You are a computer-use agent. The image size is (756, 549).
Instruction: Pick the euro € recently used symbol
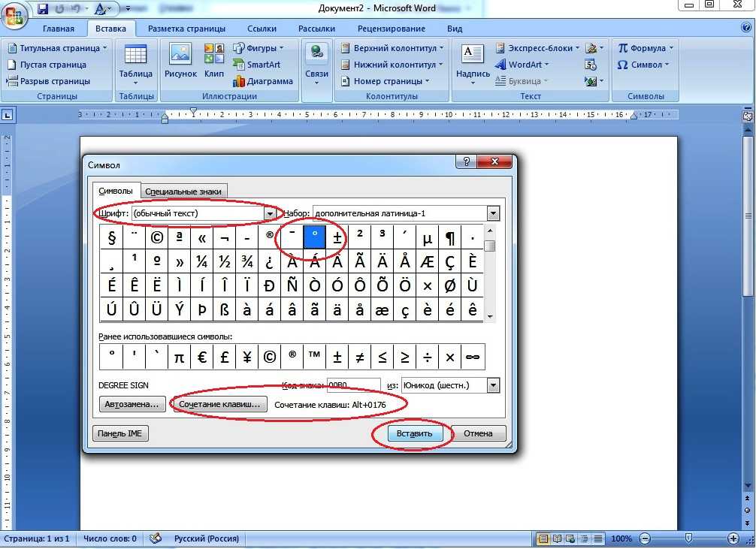click(x=201, y=357)
